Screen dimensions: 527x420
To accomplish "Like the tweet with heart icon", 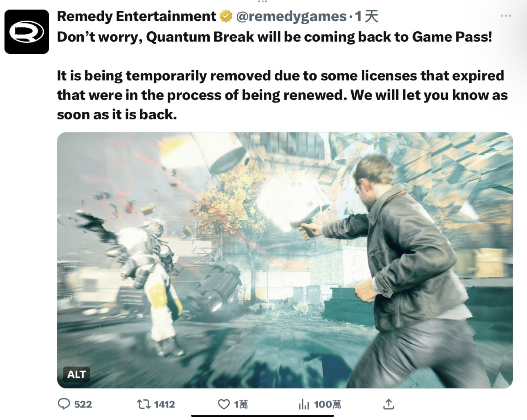I will coord(224,404).
